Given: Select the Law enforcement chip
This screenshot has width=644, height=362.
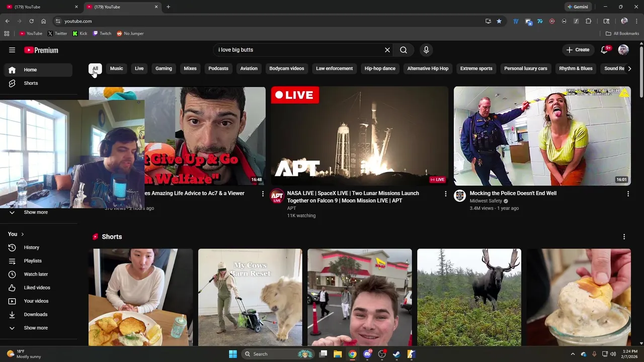Looking at the screenshot, I should (334, 68).
